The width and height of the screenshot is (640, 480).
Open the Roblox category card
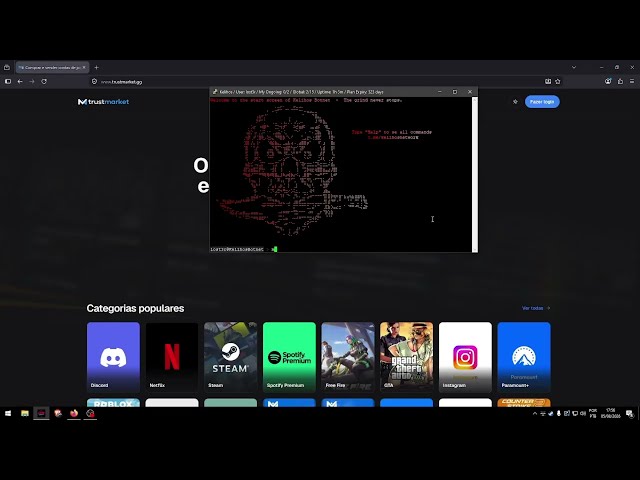point(113,403)
